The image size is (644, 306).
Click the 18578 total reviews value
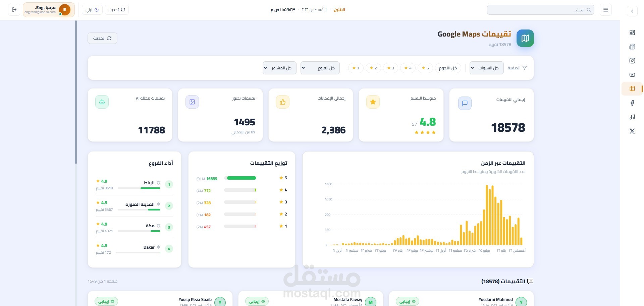pos(508,128)
